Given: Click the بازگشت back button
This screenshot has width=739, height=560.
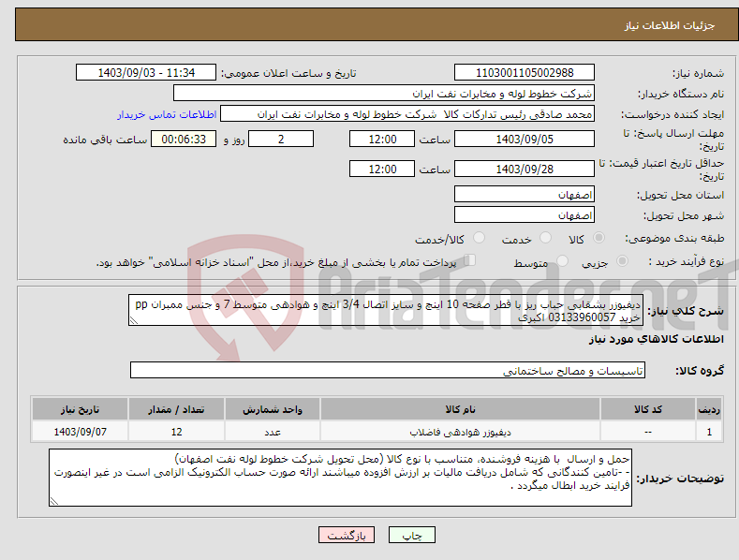Looking at the screenshot, I should pyautogui.click(x=347, y=535).
